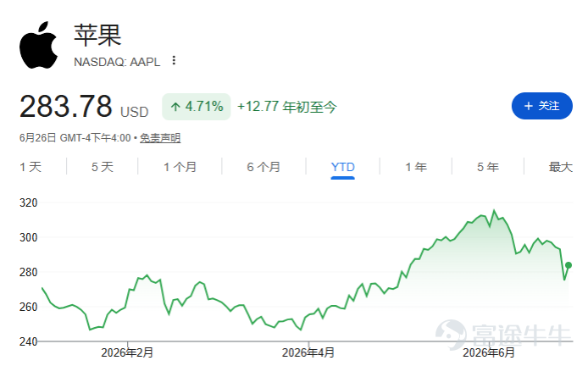This screenshot has width=588, height=366.
Task: Select the 1 个月 range tab
Action: 180,167
